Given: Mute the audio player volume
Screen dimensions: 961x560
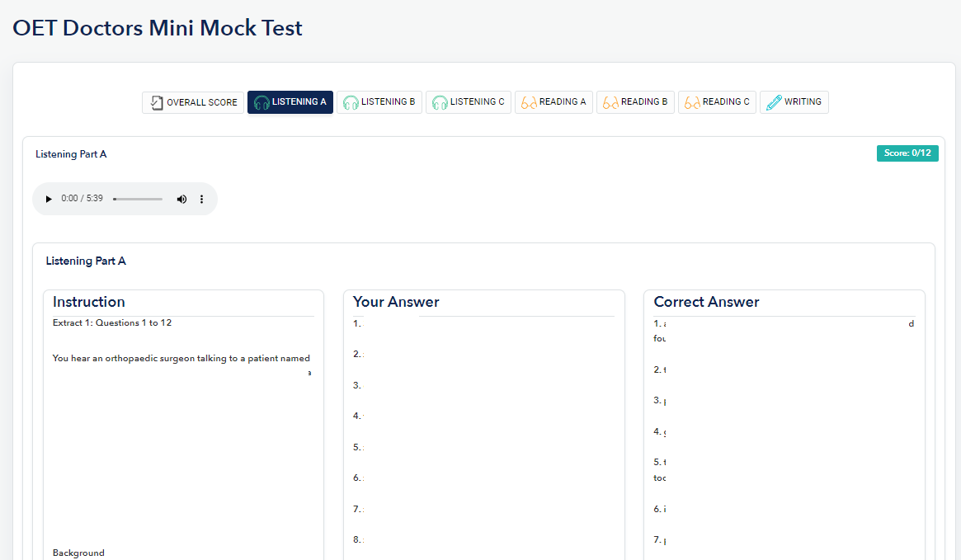Looking at the screenshot, I should pos(181,199).
